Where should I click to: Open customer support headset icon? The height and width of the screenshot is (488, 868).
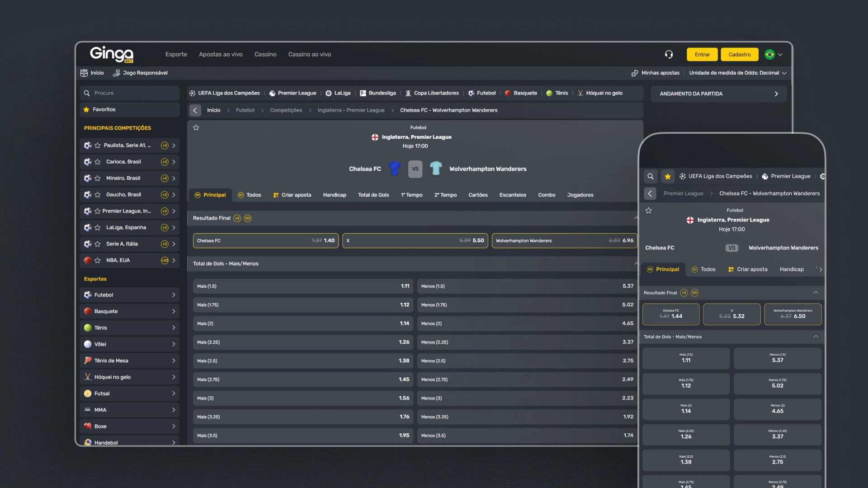coord(669,55)
